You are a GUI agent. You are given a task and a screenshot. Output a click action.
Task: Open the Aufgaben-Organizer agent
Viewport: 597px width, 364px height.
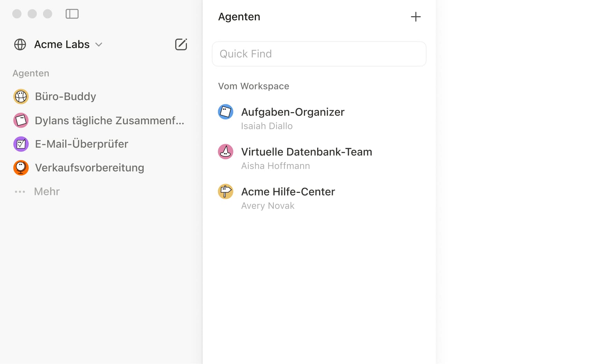coord(293,112)
